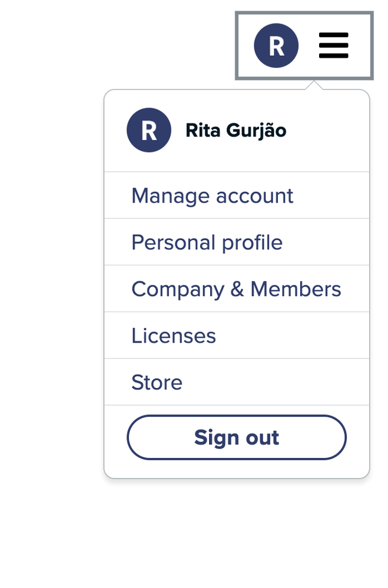Edit profile via Personal profile entry
This screenshot has height=588, width=388.
coord(237,242)
